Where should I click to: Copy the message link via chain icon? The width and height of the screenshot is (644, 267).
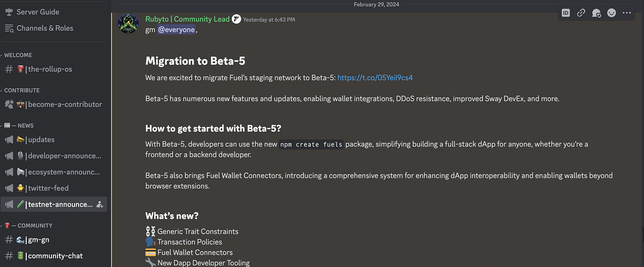[x=581, y=13]
